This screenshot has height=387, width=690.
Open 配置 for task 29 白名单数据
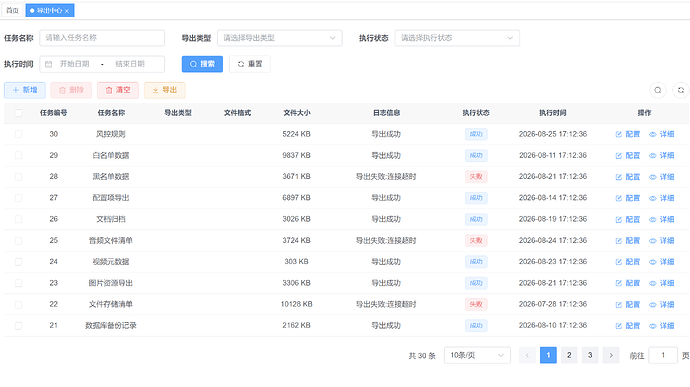coord(628,155)
